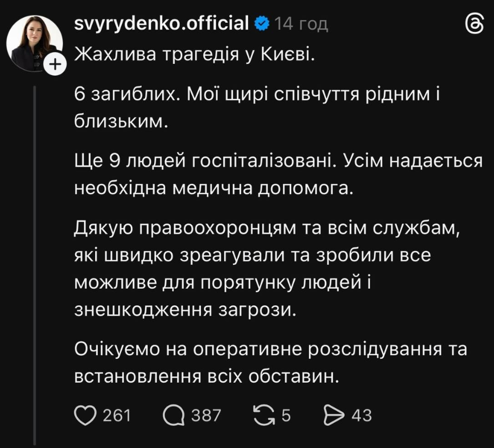Click the "14 год" timestamp

tap(302, 24)
